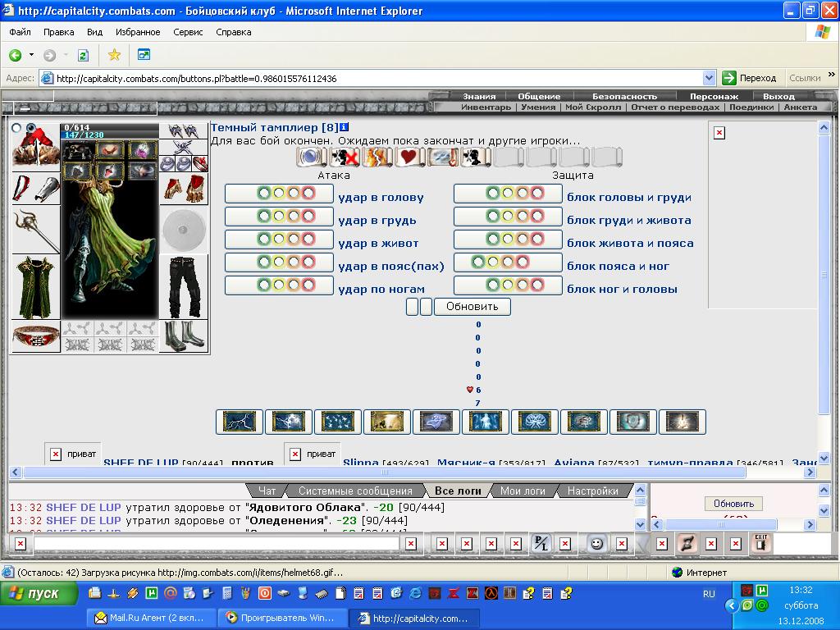Image resolution: width=840 pixels, height=630 pixels.
Task: Click the battle frame horizontal scrollbar
Action: coord(413,472)
